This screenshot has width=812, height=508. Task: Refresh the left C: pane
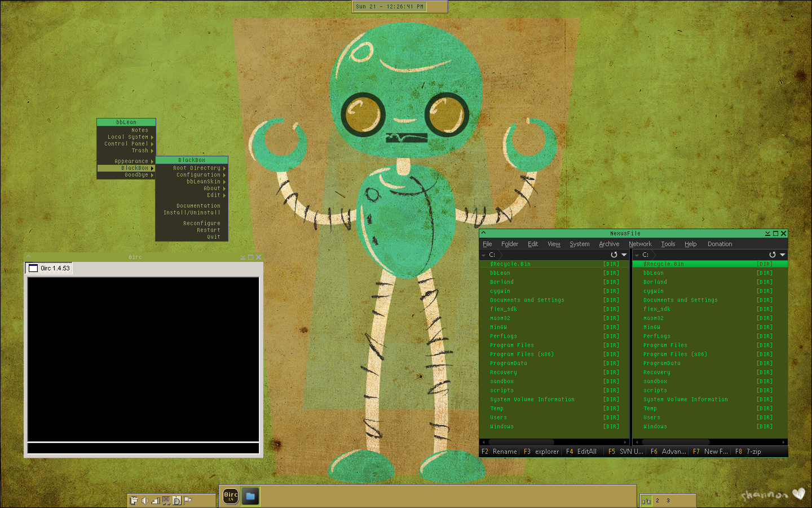pos(614,255)
